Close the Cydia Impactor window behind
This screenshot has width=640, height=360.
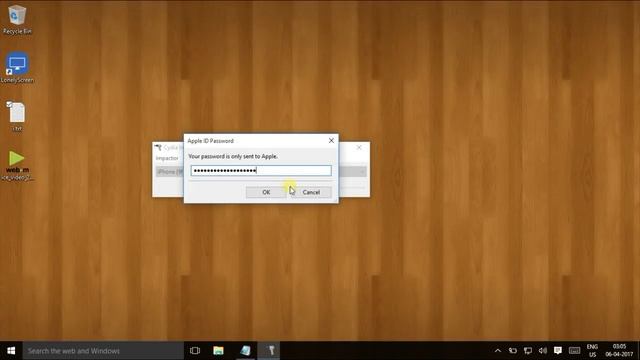tap(359, 147)
